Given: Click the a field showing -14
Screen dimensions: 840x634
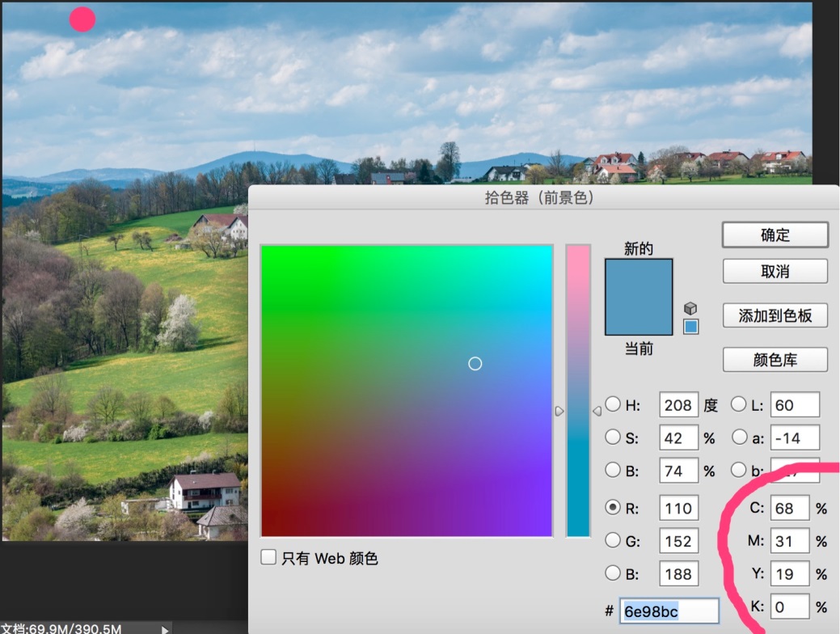Looking at the screenshot, I should click(x=795, y=438).
